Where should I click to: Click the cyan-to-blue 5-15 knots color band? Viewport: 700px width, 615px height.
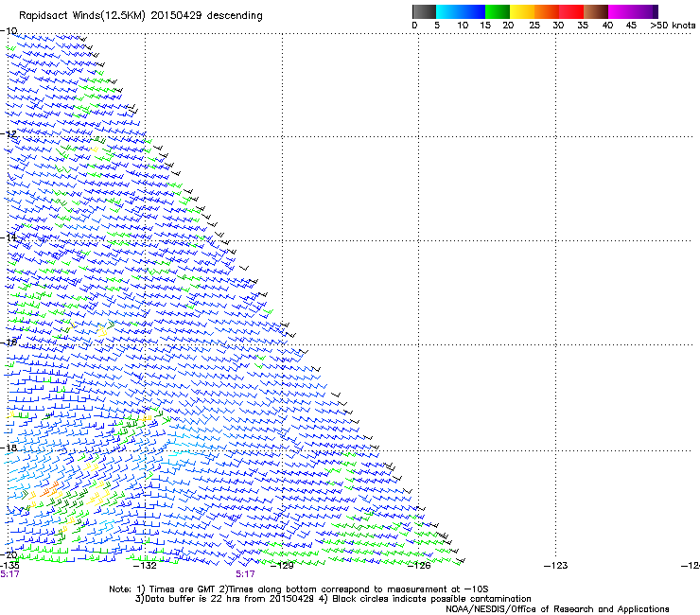(461, 11)
